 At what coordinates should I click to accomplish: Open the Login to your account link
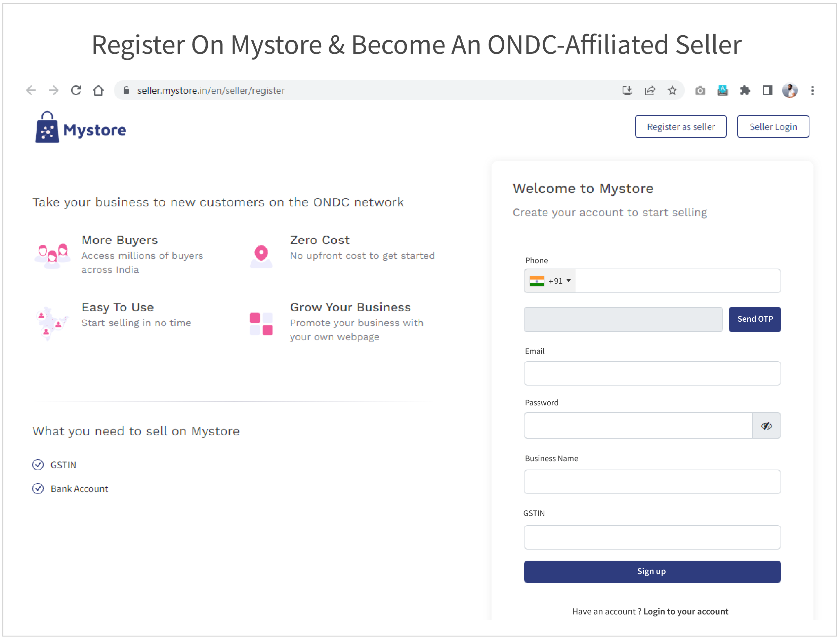[x=686, y=611]
